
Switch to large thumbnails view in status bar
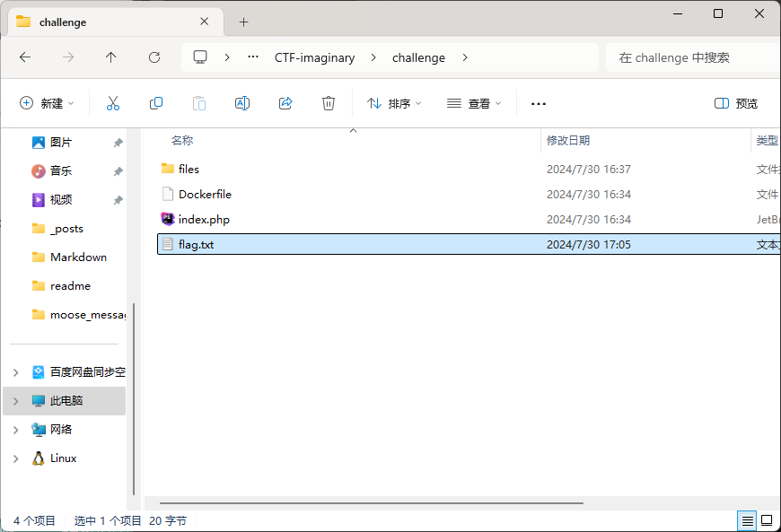767,520
